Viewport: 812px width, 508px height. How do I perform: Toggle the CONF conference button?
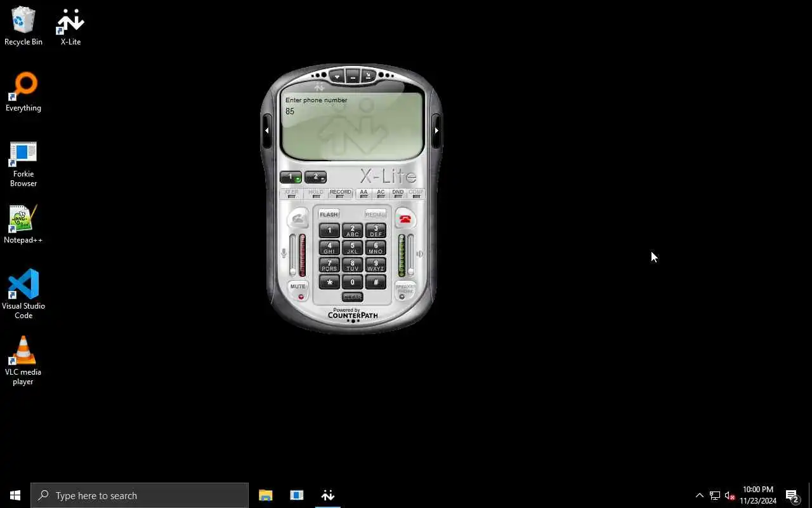(416, 193)
